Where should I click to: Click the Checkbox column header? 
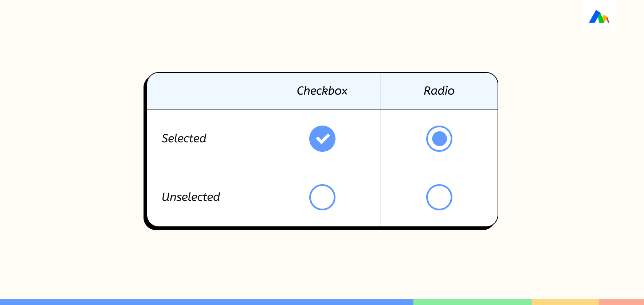click(322, 91)
